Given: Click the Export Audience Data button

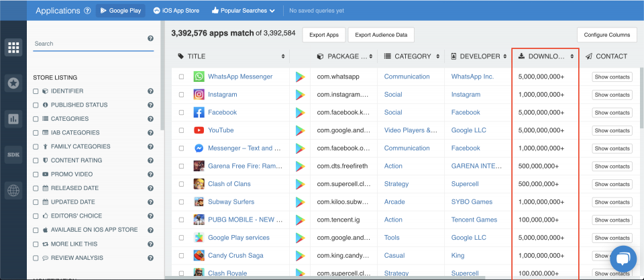Looking at the screenshot, I should [x=381, y=35].
